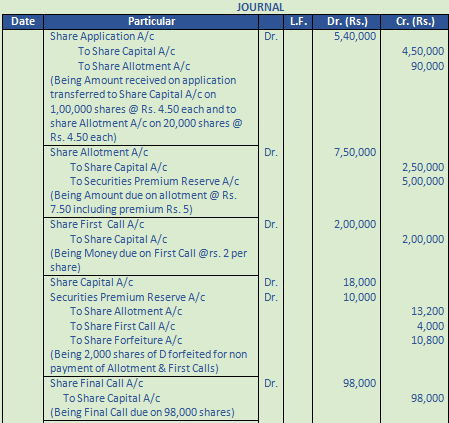Click narration starting Being Amount received on application
The width and height of the screenshot is (449, 423).
coord(146,109)
